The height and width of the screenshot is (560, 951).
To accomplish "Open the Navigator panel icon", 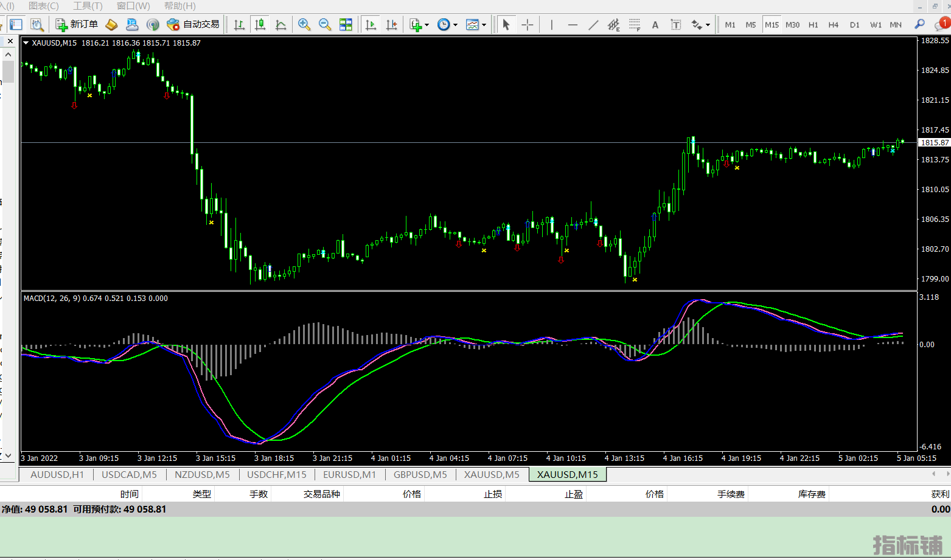I will 16,24.
